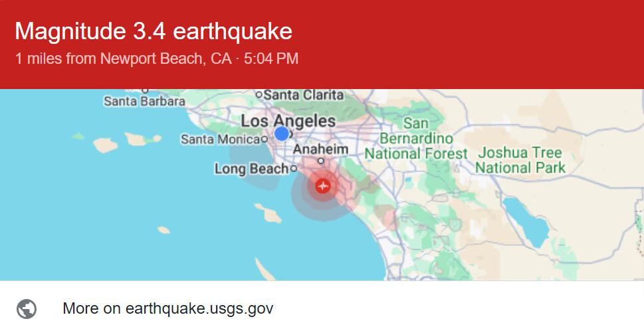Click the Santa Clarita city circle marker
644x323 pixels.
259,95
